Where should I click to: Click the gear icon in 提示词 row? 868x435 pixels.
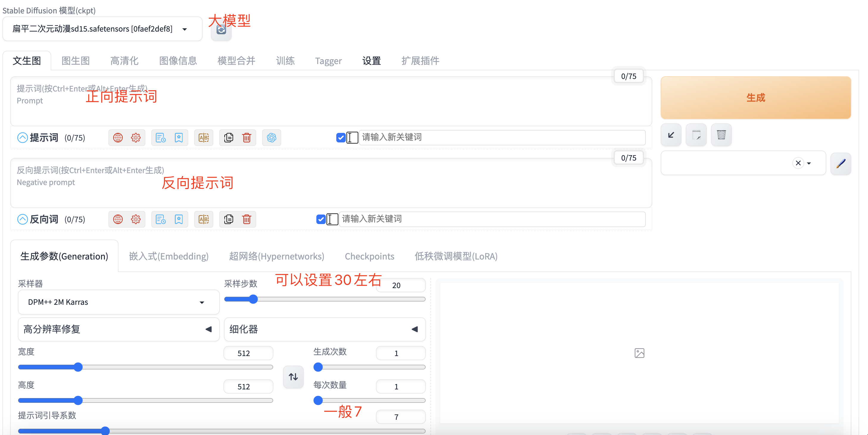[136, 137]
